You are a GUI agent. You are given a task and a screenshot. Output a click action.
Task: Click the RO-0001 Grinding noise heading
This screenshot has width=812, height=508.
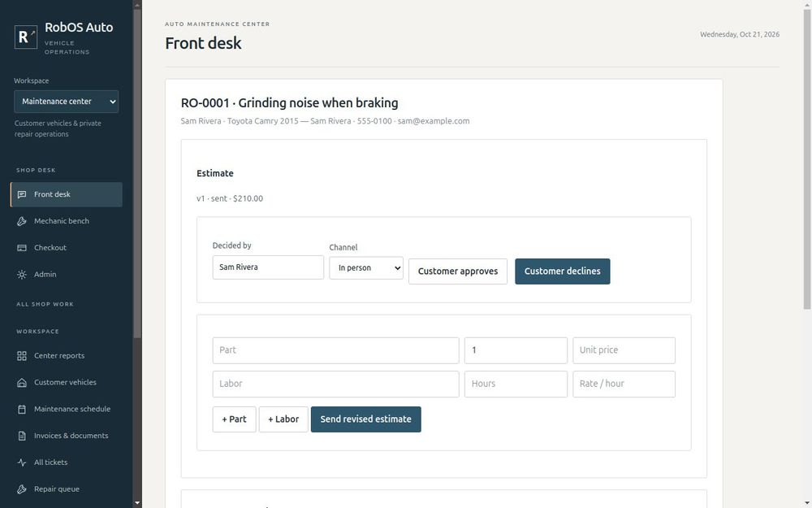[x=290, y=103]
